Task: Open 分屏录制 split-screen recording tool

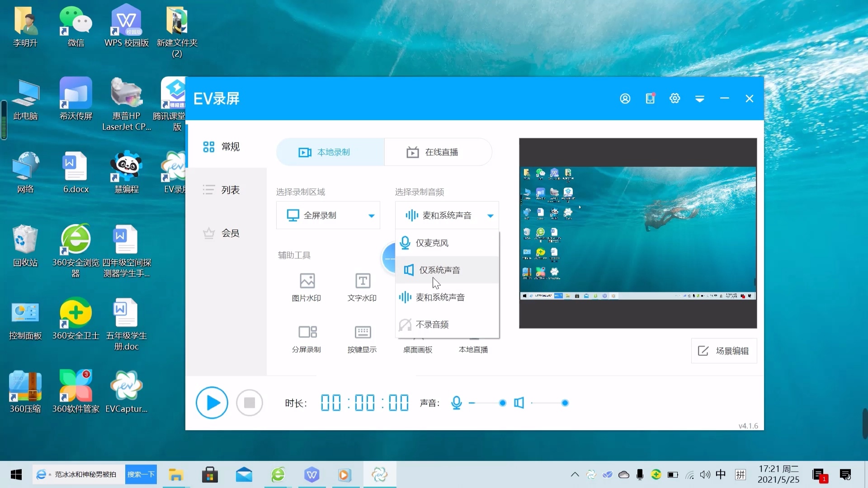Action: tap(307, 339)
